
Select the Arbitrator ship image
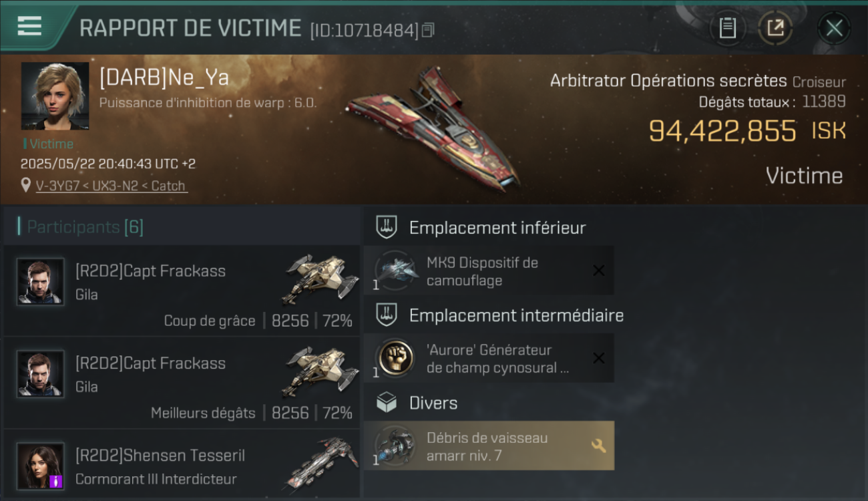click(433, 127)
